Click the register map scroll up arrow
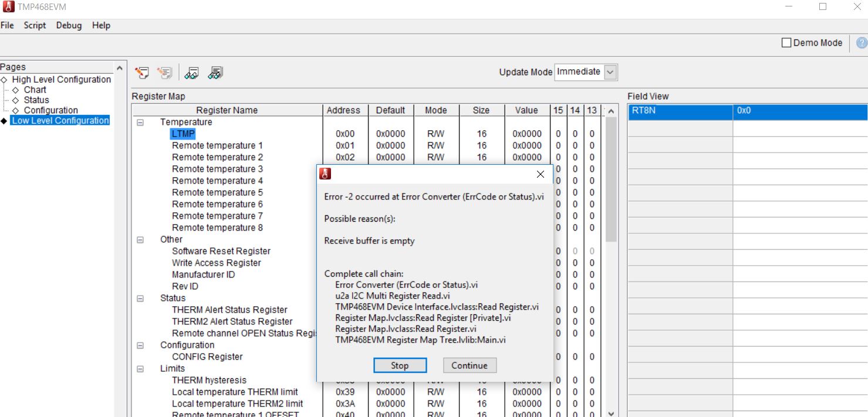Screen dimensions: 868x417 tap(611, 111)
